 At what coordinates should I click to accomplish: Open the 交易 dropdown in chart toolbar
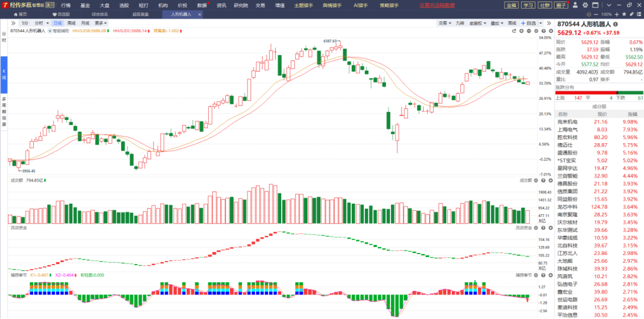pyautogui.click(x=445, y=23)
